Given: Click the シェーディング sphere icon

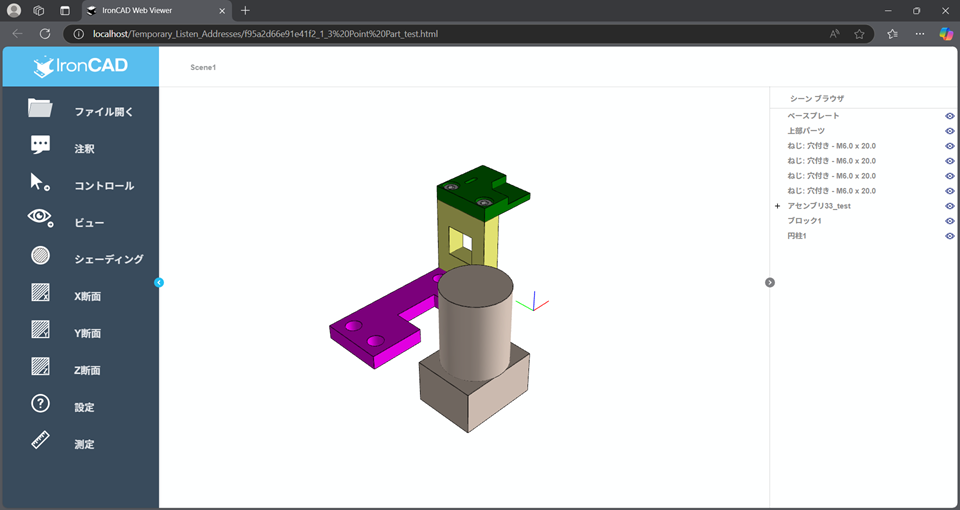Looking at the screenshot, I should click(40, 255).
